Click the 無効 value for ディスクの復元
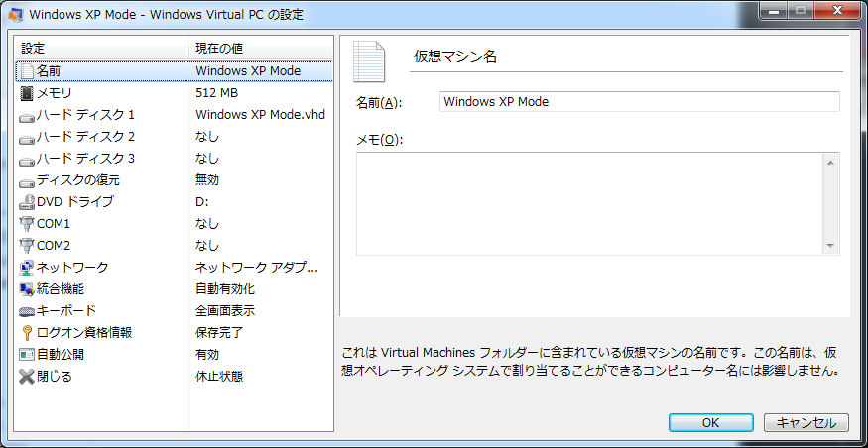This screenshot has height=448, width=868. coord(207,180)
